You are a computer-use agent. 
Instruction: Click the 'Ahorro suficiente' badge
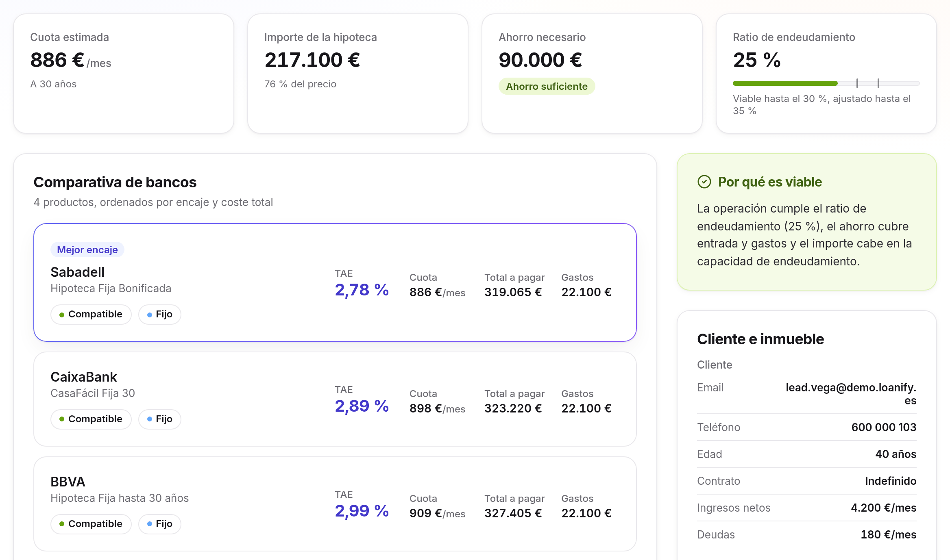[547, 86]
